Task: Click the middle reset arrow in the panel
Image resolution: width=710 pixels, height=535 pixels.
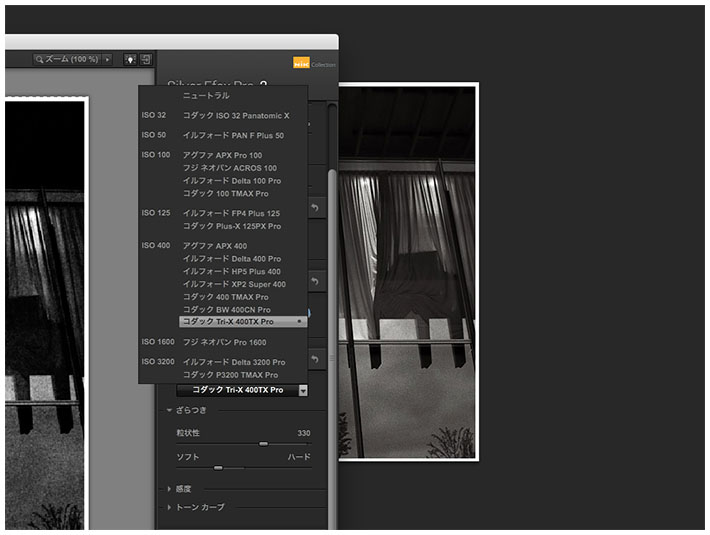Action: point(316,282)
